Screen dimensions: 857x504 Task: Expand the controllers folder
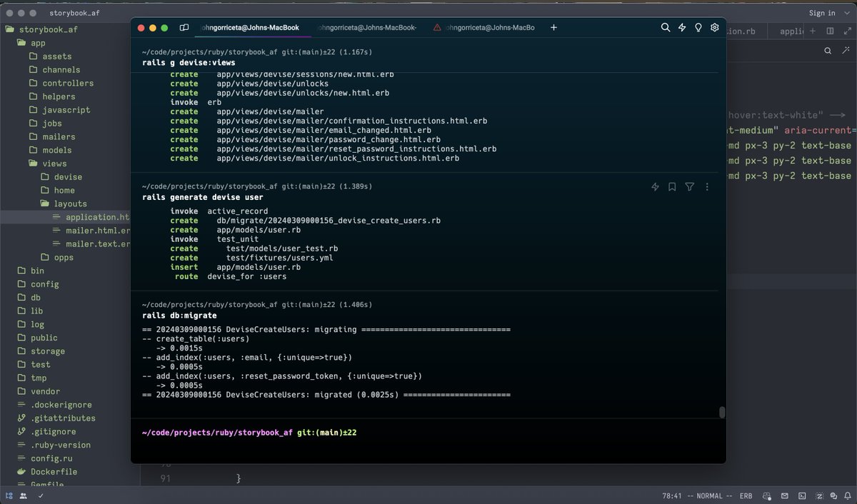click(61, 83)
